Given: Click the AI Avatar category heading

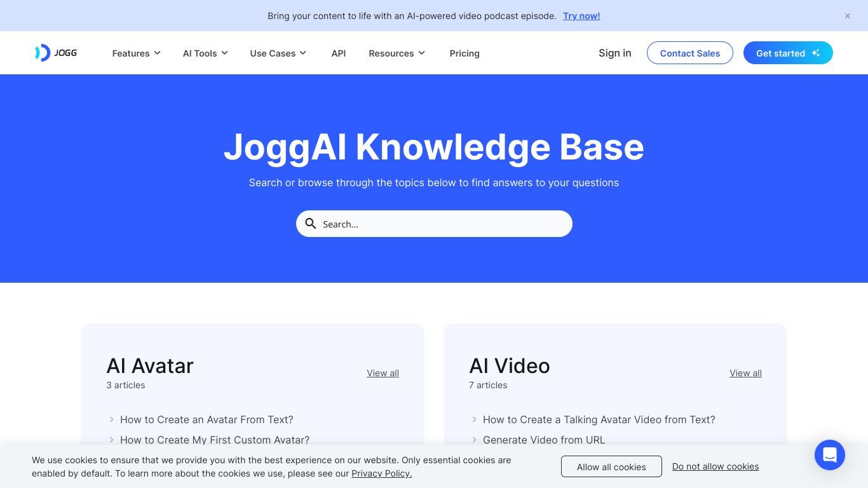Looking at the screenshot, I should click(150, 365).
